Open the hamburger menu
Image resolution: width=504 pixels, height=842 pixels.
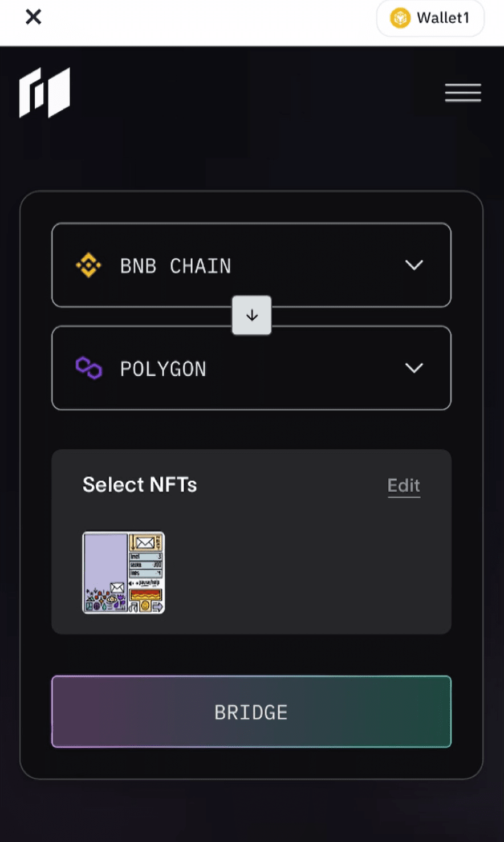pos(463,93)
